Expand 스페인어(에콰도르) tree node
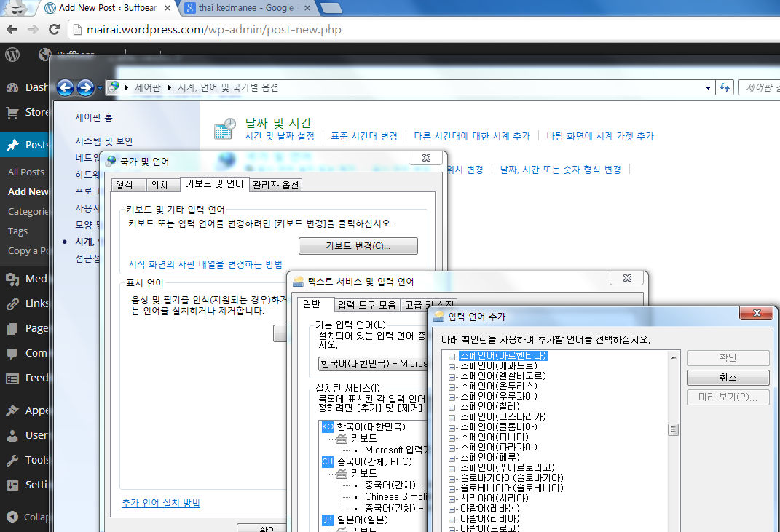 pyautogui.click(x=452, y=367)
